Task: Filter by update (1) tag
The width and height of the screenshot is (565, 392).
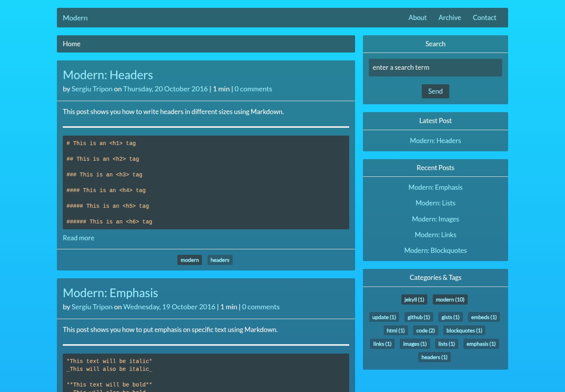Action: click(384, 317)
